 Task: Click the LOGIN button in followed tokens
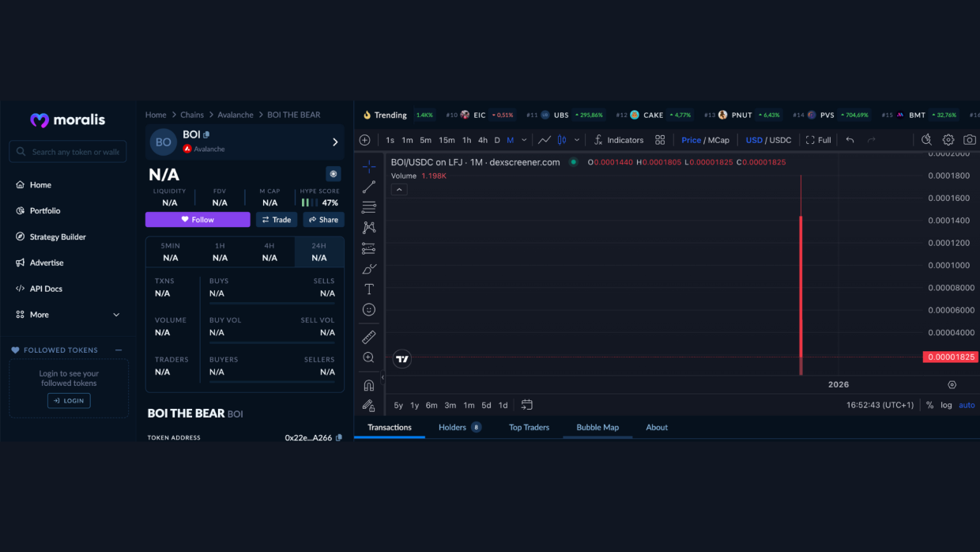[69, 401]
